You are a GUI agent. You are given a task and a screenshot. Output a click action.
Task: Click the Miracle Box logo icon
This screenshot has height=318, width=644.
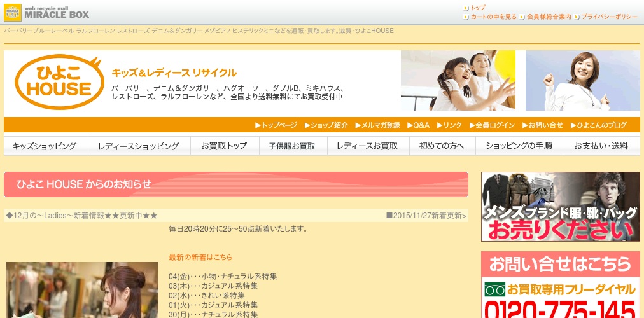[13, 12]
